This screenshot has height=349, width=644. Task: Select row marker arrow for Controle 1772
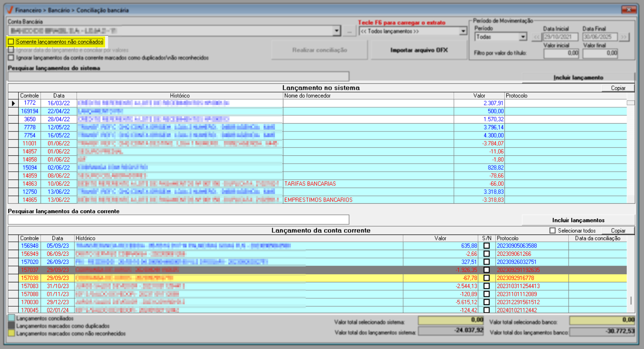[x=13, y=103]
